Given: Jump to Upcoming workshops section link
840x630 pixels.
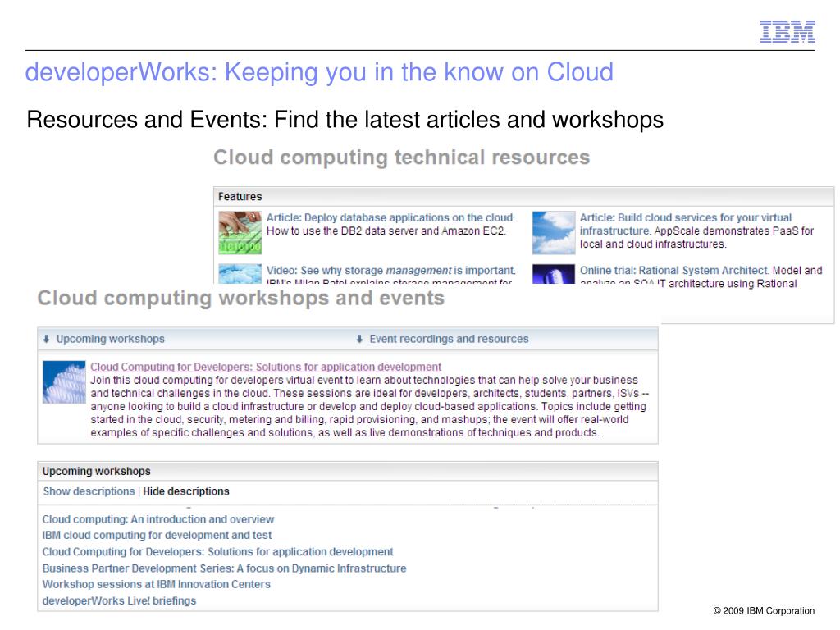Looking at the screenshot, I should [x=111, y=339].
